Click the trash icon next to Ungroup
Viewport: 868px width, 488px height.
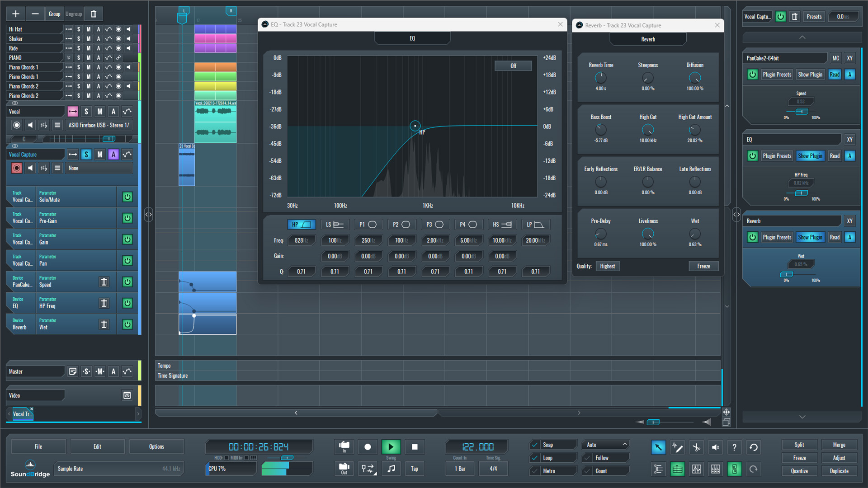point(94,14)
